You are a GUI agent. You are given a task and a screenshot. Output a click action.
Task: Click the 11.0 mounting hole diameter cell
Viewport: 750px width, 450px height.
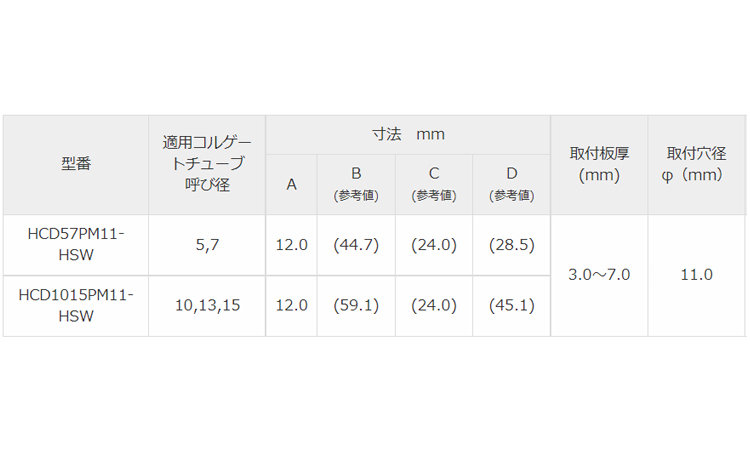pos(695,275)
